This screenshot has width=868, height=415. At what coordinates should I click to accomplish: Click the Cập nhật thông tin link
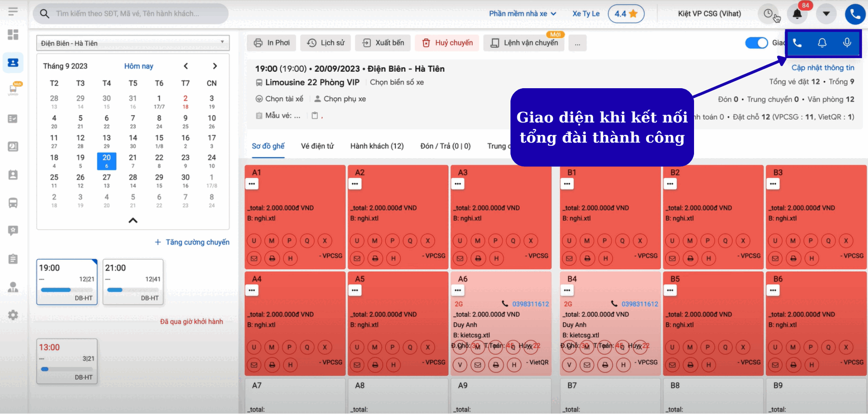click(x=822, y=68)
